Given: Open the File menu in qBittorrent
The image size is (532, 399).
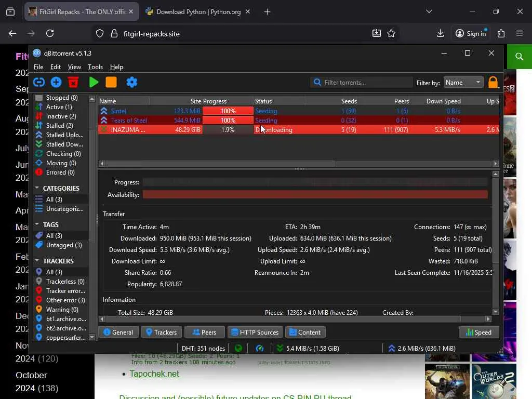Looking at the screenshot, I should [38, 67].
